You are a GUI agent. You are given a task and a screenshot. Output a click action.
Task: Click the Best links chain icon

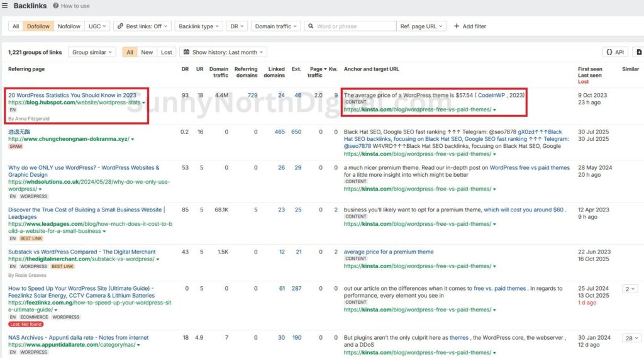(x=120, y=26)
